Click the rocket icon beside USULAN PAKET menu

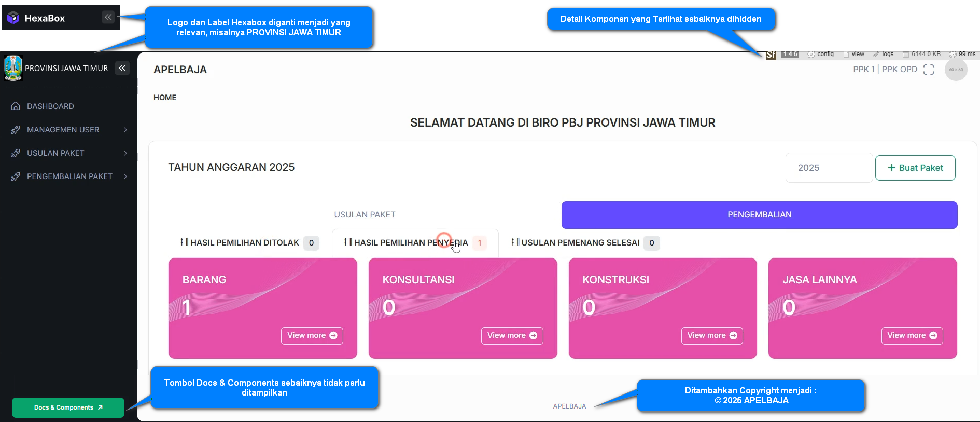[16, 153]
